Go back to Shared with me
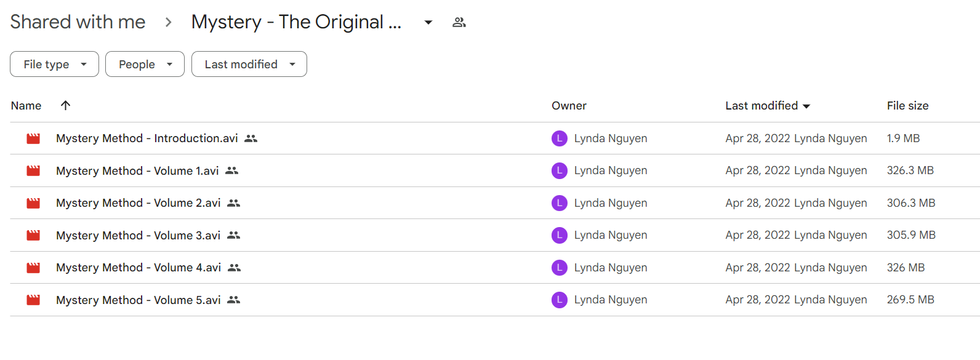The width and height of the screenshot is (980, 360). pyautogui.click(x=78, y=22)
